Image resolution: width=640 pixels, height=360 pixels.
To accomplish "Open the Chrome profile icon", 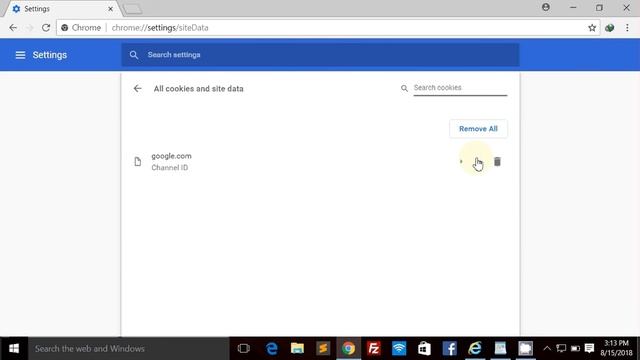I will pos(546,7).
